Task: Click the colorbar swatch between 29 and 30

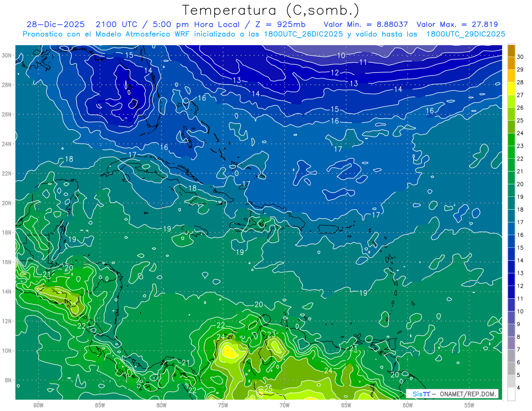Action: coord(511,63)
